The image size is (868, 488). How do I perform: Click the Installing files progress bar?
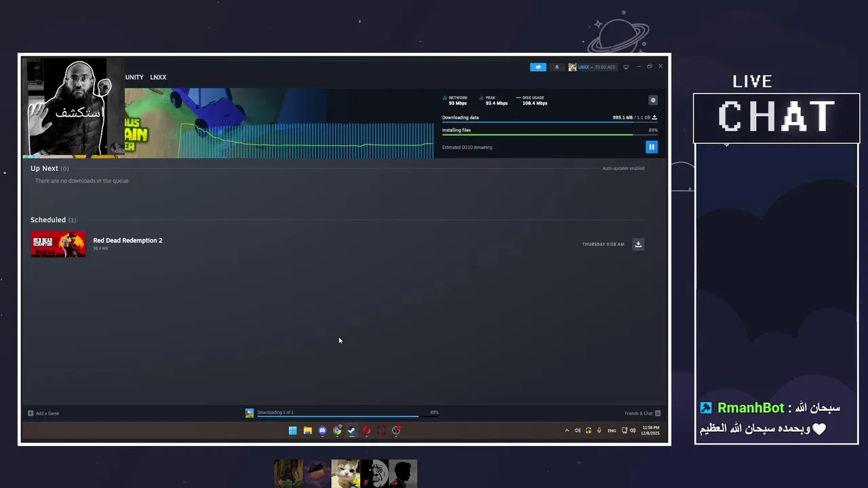550,135
